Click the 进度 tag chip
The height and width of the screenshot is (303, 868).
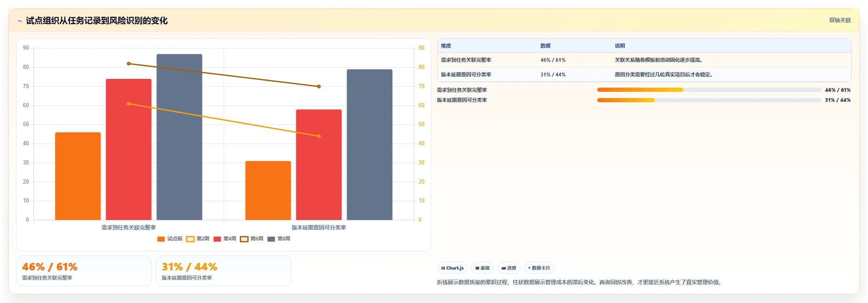[509, 268]
